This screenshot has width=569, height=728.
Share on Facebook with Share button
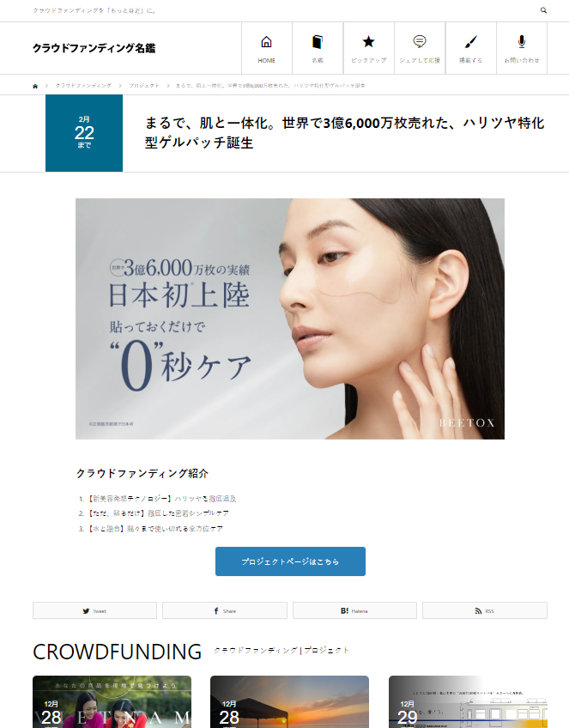225,610
